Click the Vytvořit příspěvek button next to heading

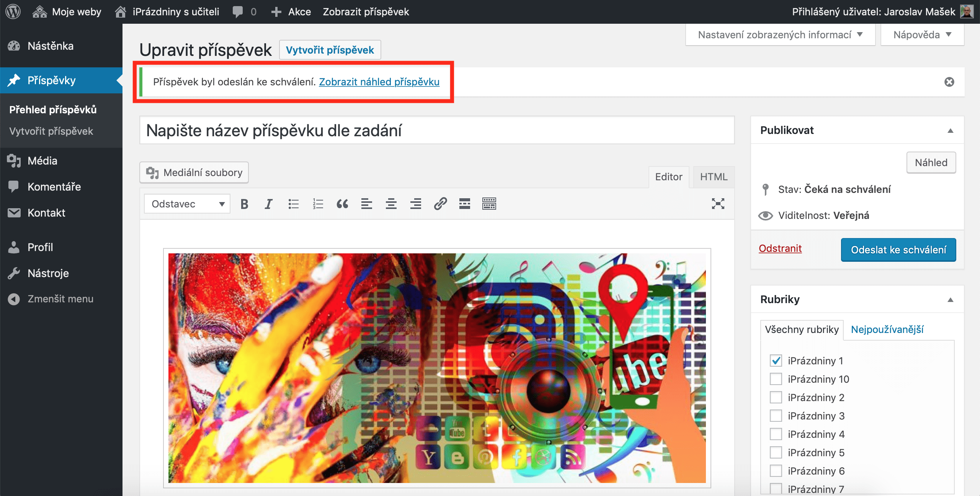330,50
